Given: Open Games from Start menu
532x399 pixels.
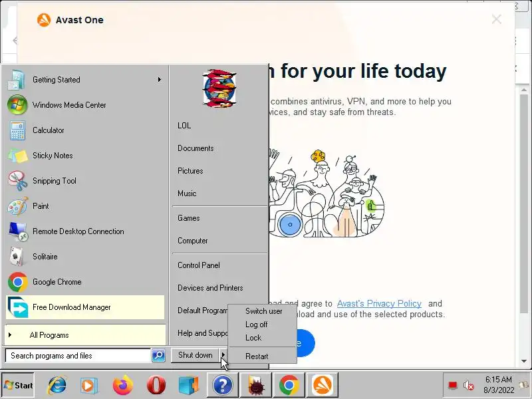Looking at the screenshot, I should [x=189, y=218].
